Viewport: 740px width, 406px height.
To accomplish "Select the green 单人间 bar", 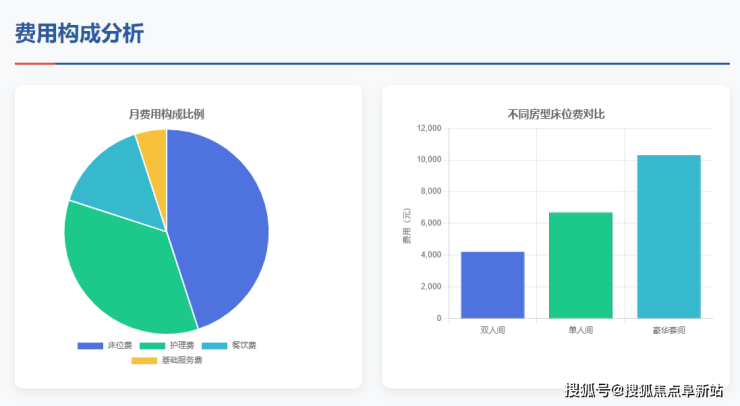I will click(580, 265).
